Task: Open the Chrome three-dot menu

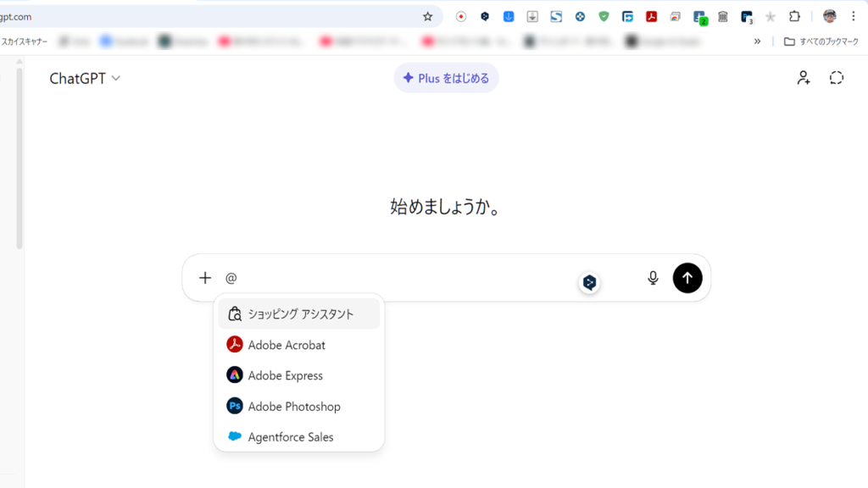Action: (x=854, y=16)
